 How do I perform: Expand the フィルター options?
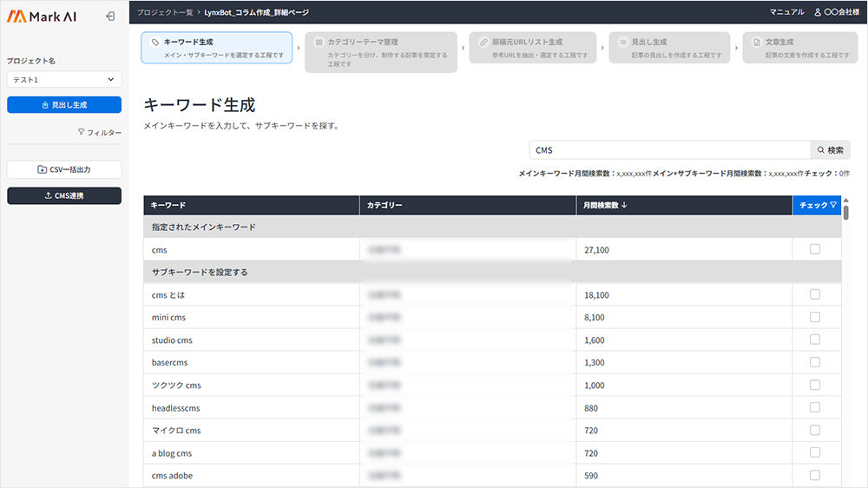99,133
